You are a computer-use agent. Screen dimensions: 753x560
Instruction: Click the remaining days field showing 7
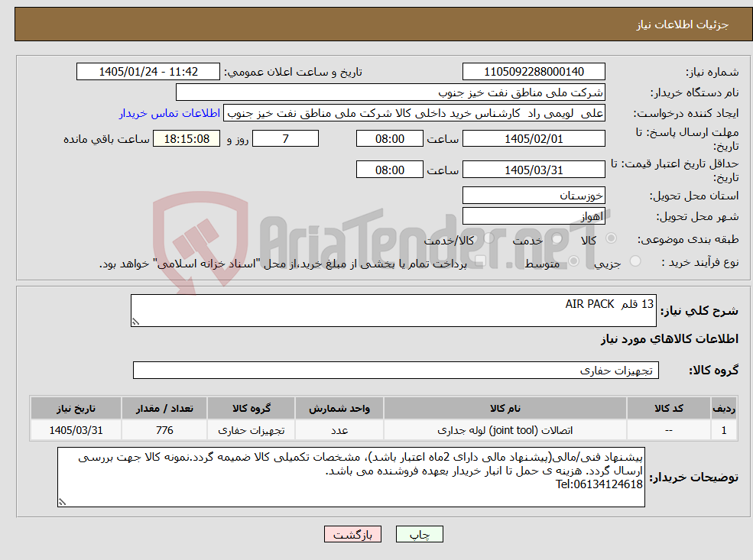[285, 139]
